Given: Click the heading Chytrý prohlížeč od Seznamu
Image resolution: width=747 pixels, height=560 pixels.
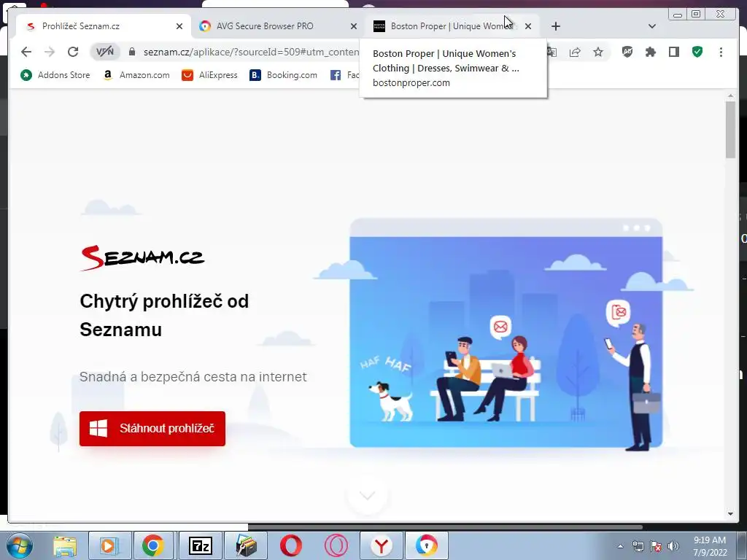Looking at the screenshot, I should click(164, 315).
